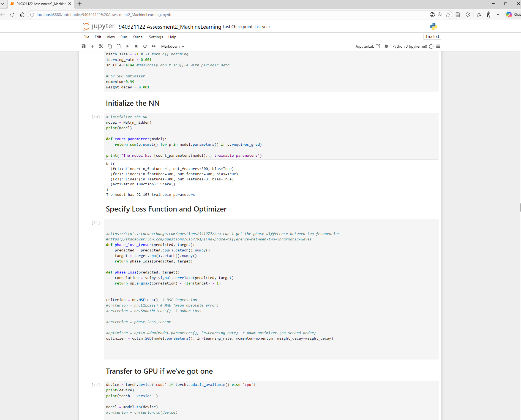The height and width of the screenshot is (420, 521).
Task: Run all cells via the fast-forward icon
Action: (154, 46)
